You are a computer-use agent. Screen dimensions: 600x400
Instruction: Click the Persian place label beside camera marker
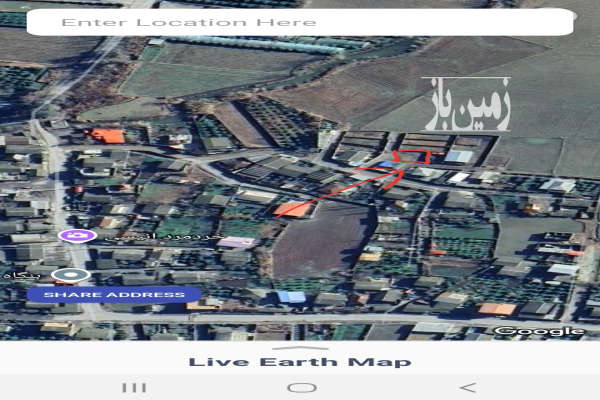point(163,236)
